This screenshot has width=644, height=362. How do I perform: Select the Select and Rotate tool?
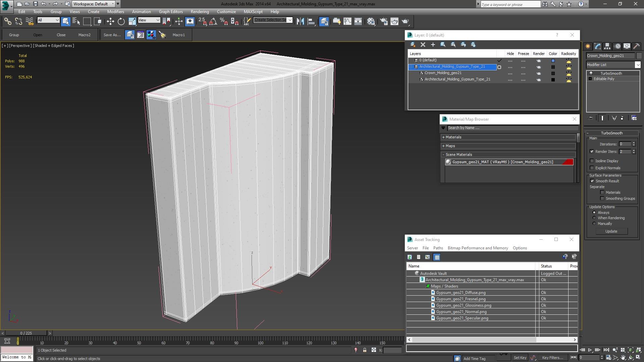coord(121,21)
